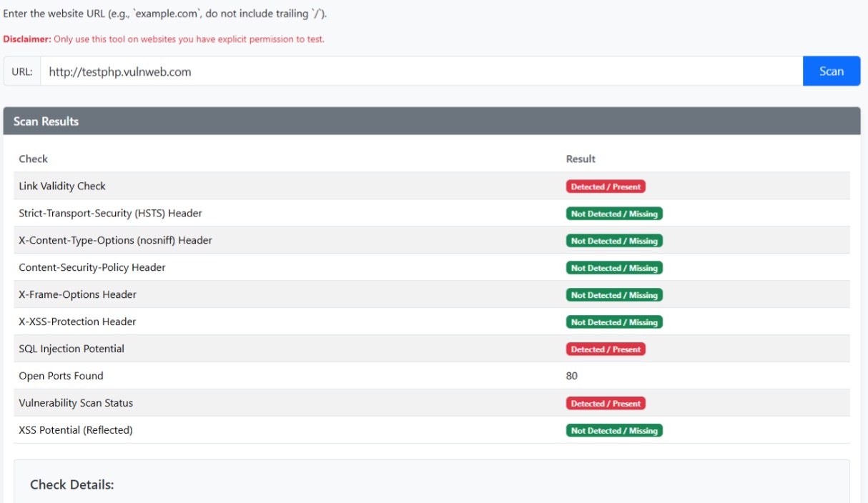
Task: Click the URL: label addon
Action: click(22, 71)
